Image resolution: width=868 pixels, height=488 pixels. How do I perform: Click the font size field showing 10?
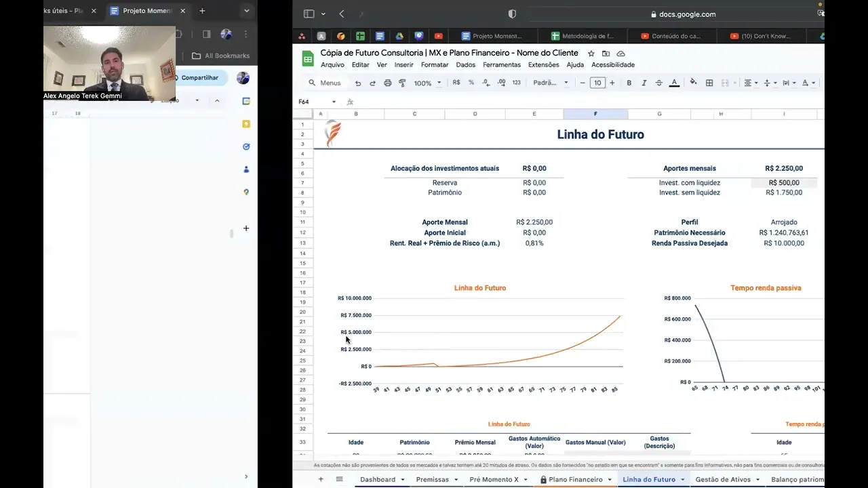tap(597, 83)
